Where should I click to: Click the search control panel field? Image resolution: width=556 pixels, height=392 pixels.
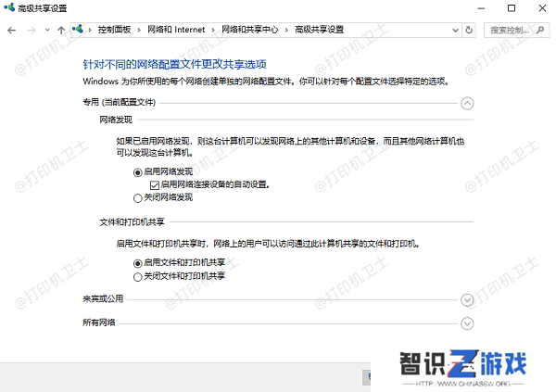517,31
